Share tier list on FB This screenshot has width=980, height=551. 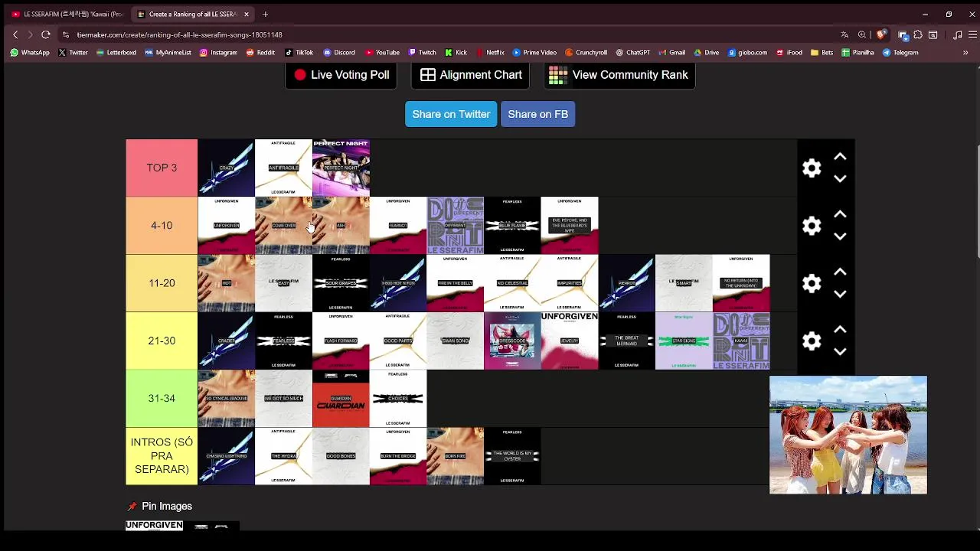(537, 114)
